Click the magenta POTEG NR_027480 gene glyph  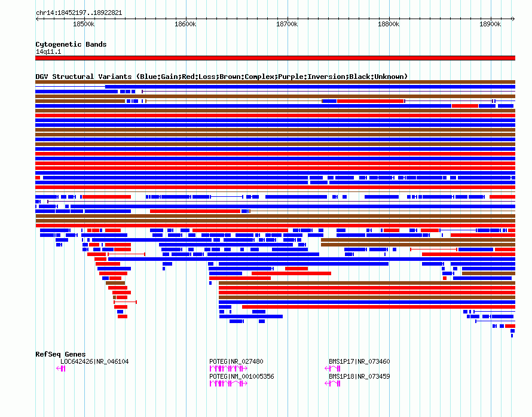[x=228, y=369]
